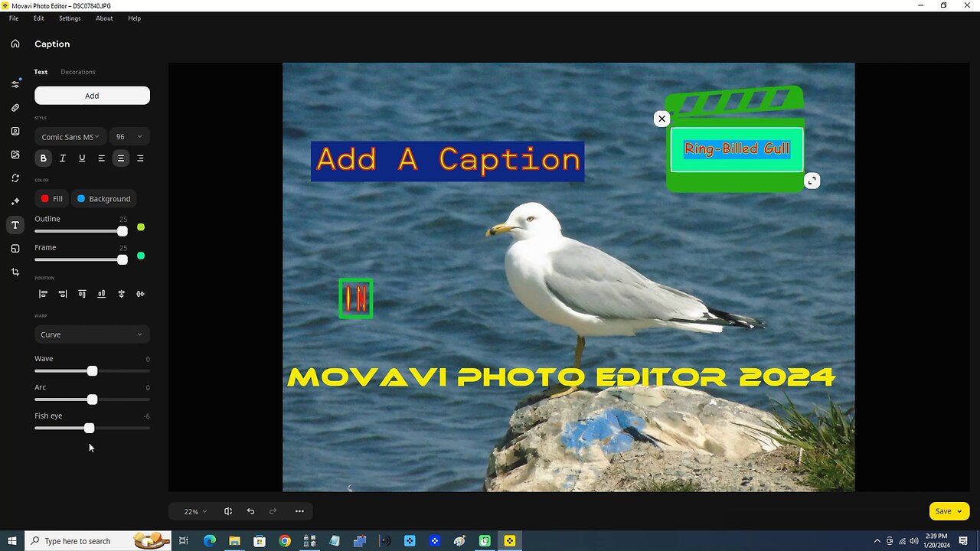Screen dimensions: 980x551
Task: Open the Restoration circular arrows tool
Action: (15, 178)
